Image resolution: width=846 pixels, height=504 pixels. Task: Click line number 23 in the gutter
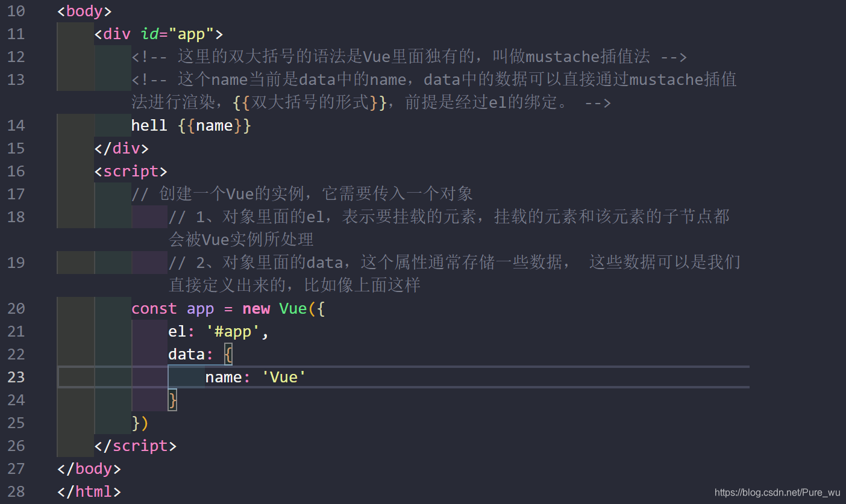coord(16,377)
